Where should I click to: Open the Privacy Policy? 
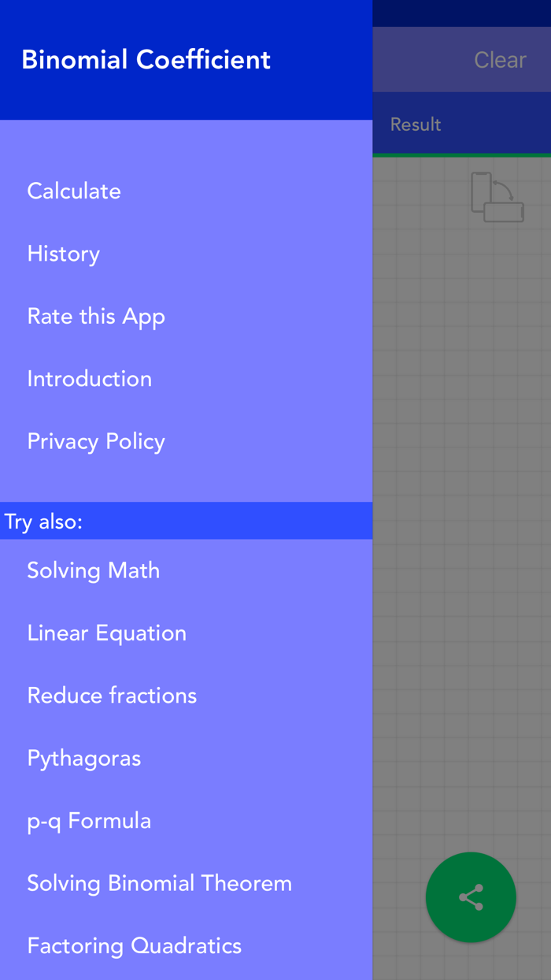(95, 441)
